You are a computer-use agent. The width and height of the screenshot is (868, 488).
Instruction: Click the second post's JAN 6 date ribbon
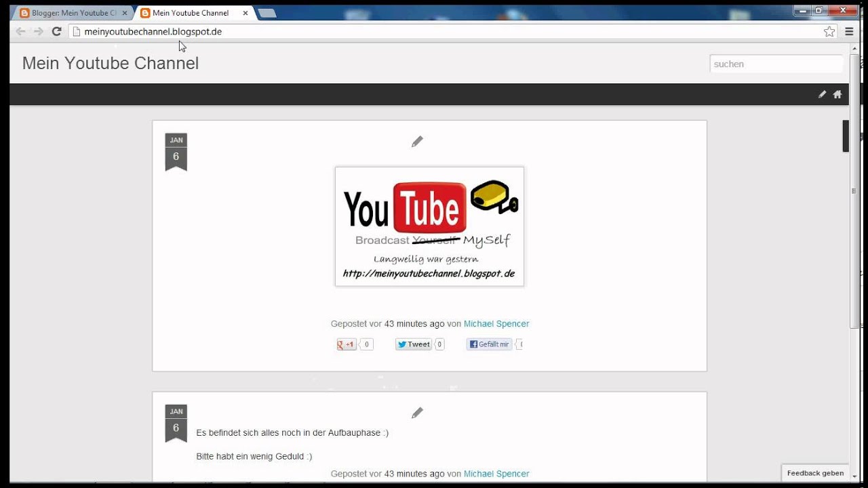(176, 423)
